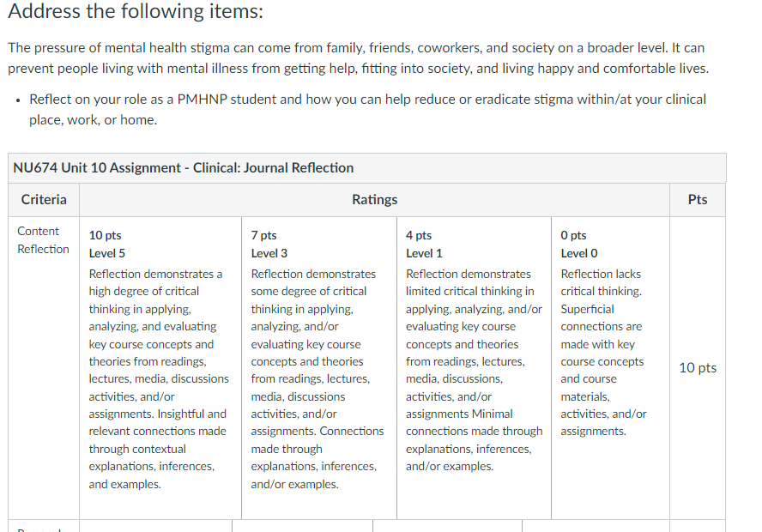762x532 pixels.
Task: Click the Level 5 rating description text
Action: pos(159,379)
